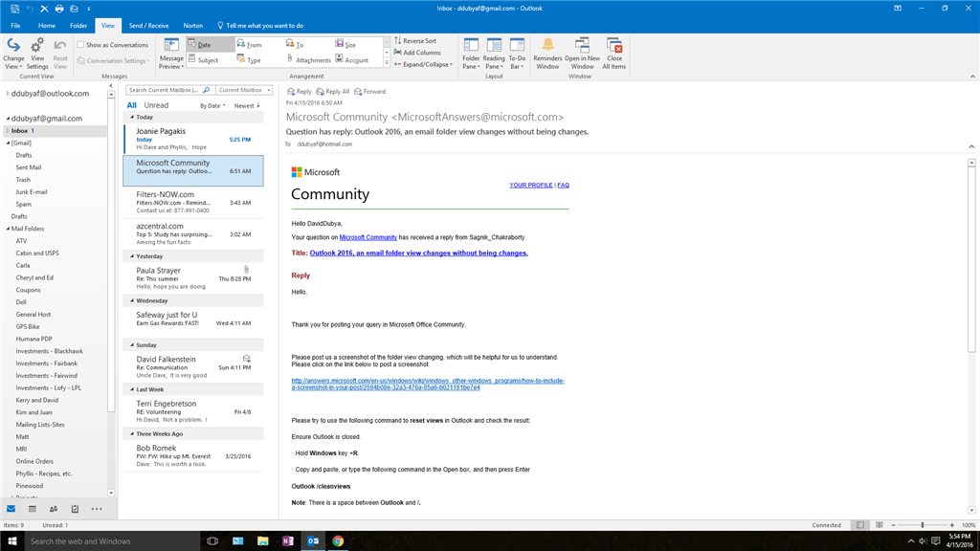Switch to Tasks view in navigation bar
Viewport: 980px width, 551px height.
pos(75,509)
